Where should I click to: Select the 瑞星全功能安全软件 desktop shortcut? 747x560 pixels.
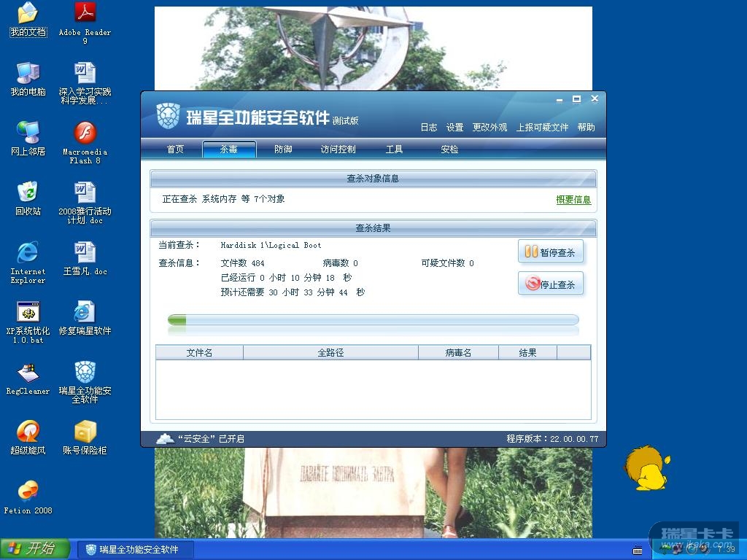coord(85,382)
